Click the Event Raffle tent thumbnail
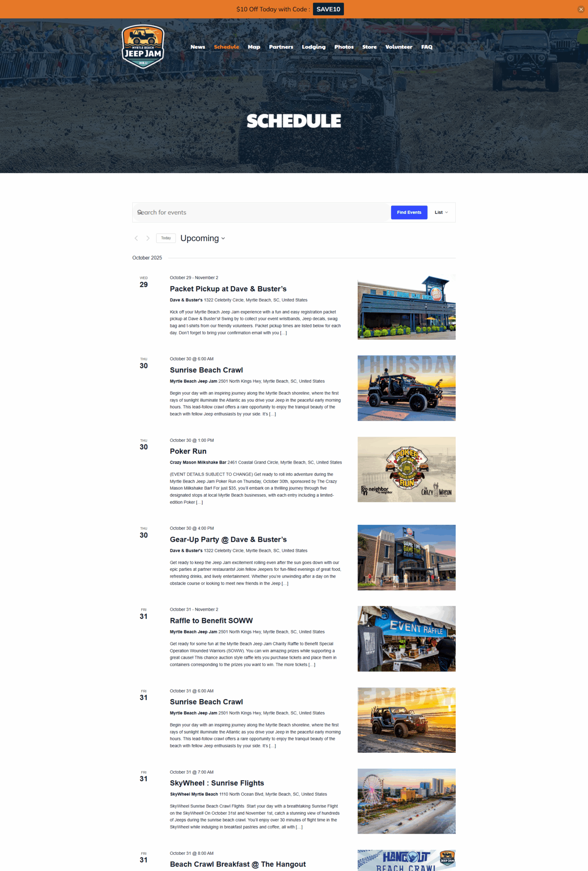The height and width of the screenshot is (871, 588). (406, 638)
